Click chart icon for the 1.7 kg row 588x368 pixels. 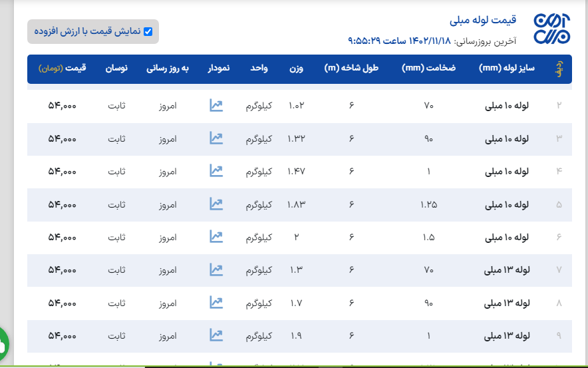point(216,303)
